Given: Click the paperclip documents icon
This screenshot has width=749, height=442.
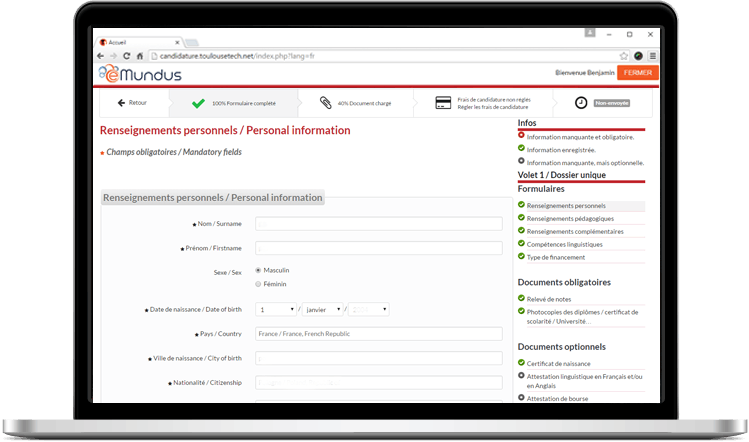Looking at the screenshot, I should pos(325,103).
